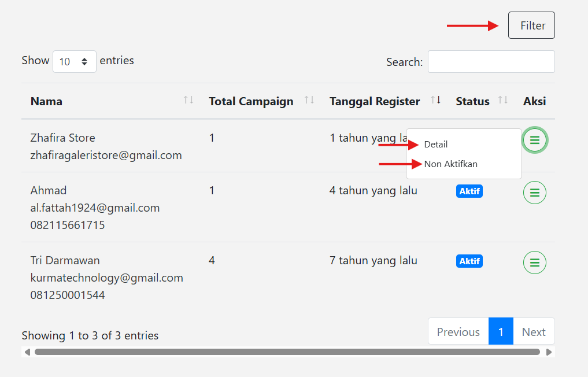Expand the entries-per-page dropdown
Image resolution: width=588 pixels, height=377 pixels.
75,61
